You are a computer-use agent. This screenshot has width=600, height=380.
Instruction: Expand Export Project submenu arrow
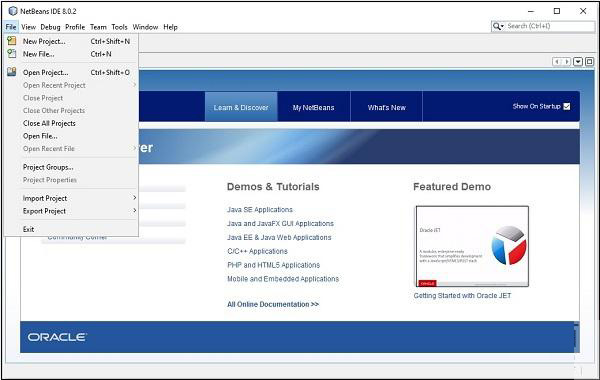pos(134,210)
